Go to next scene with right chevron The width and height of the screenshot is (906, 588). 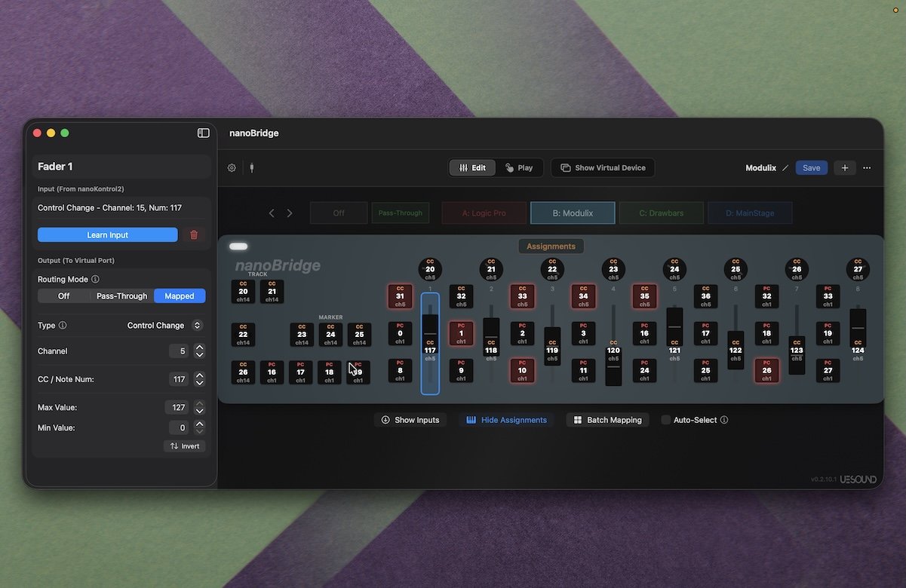point(290,213)
